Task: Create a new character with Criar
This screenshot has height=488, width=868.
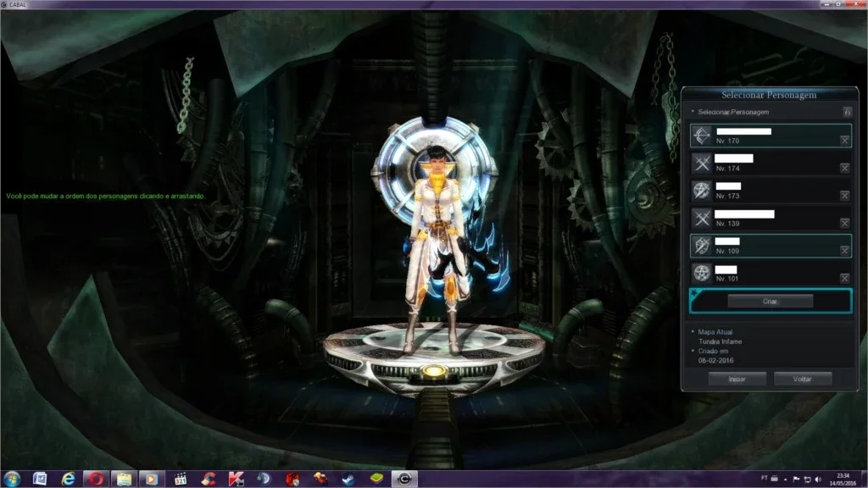Action: click(770, 301)
